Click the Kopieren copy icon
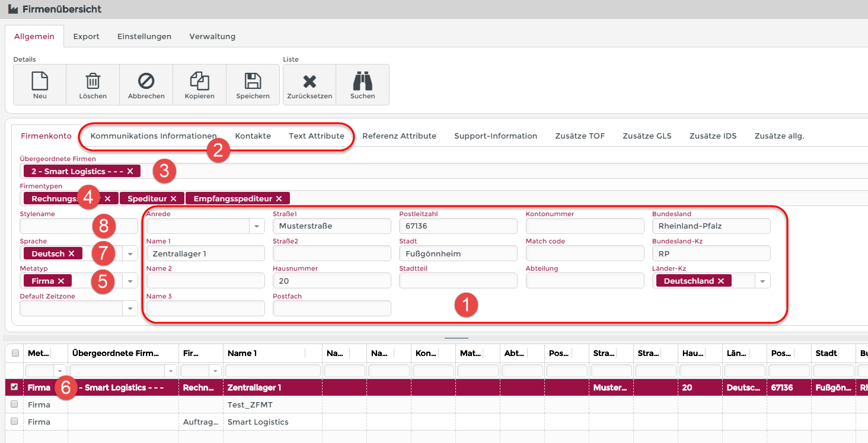 pyautogui.click(x=199, y=81)
